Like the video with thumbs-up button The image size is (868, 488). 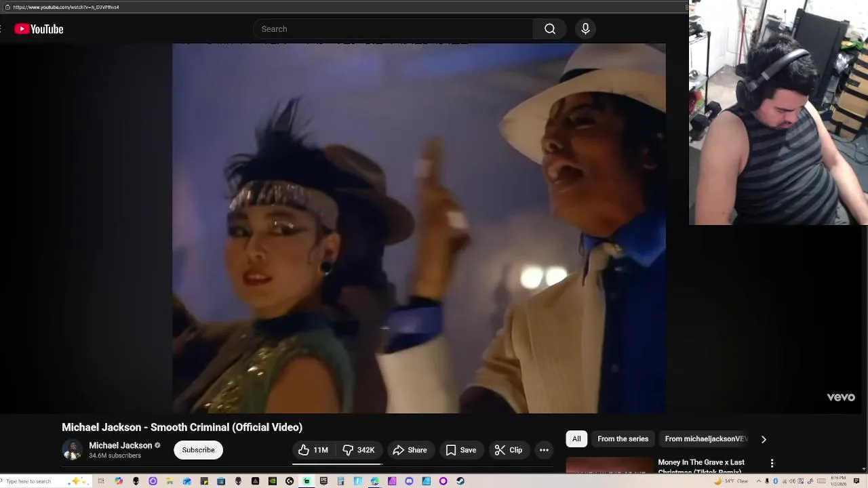pos(313,450)
